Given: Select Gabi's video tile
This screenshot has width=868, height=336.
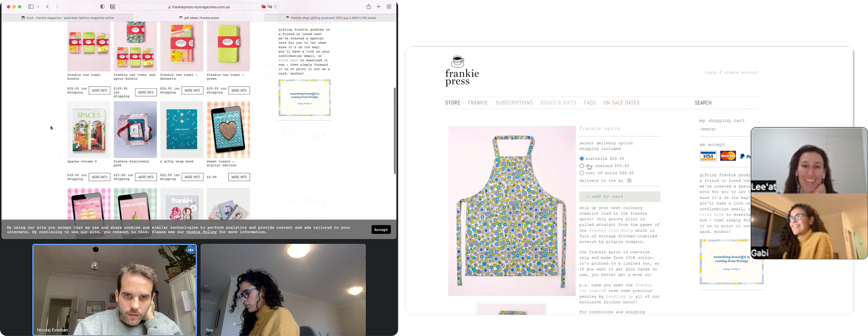Looking at the screenshot, I should (x=809, y=226).
